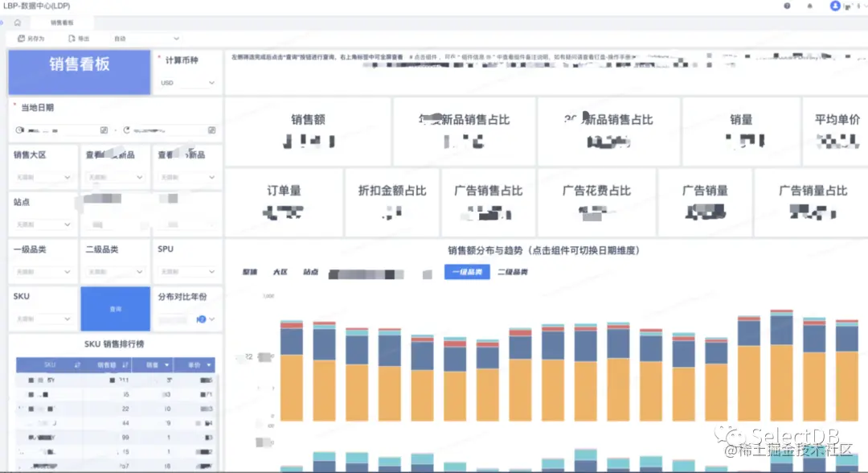Sort the table by the SKU column
The image size is (868, 473).
click(x=77, y=365)
